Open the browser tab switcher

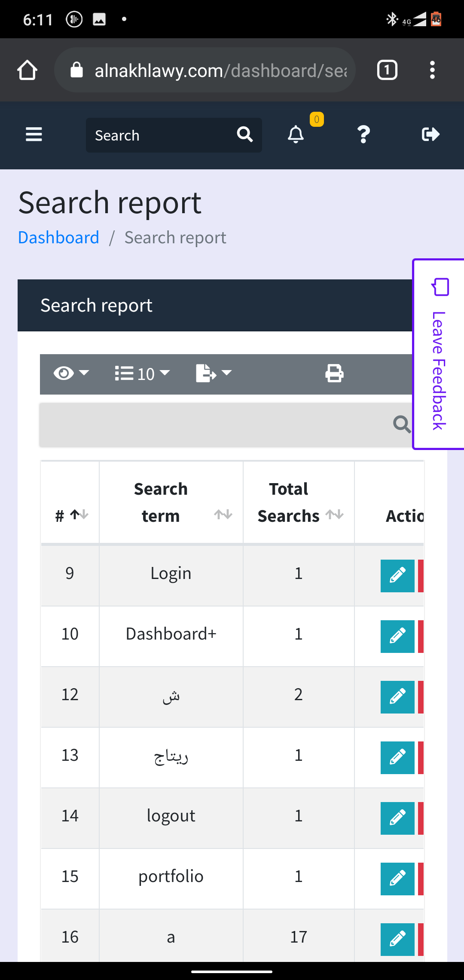[x=387, y=70]
